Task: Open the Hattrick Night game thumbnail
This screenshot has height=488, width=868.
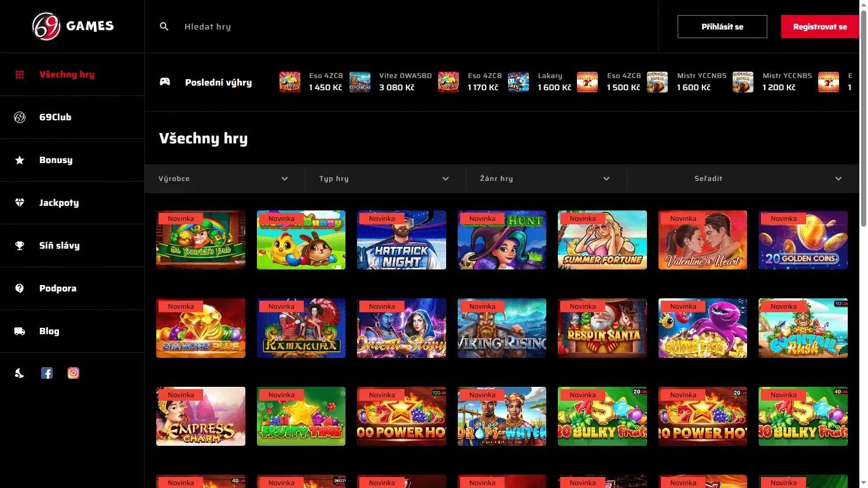Action: point(402,240)
